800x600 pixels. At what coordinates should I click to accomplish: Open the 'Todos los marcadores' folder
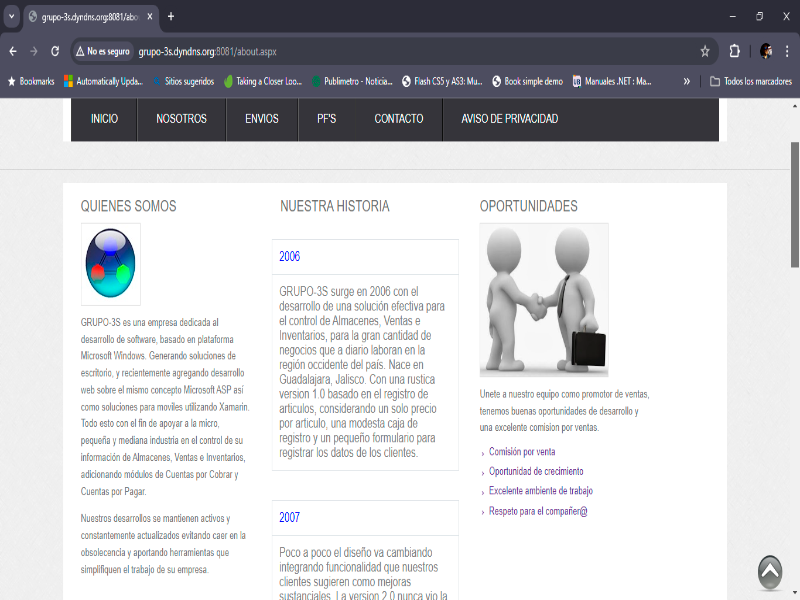pos(751,81)
